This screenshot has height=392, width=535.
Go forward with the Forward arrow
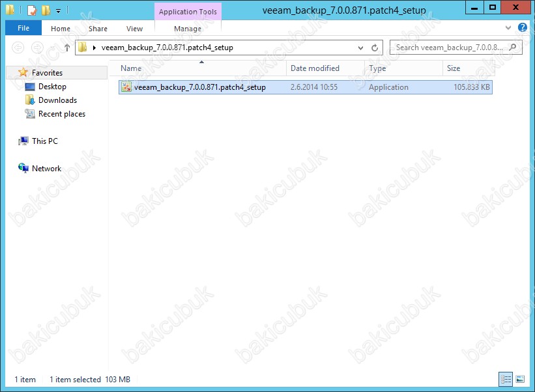click(x=37, y=48)
